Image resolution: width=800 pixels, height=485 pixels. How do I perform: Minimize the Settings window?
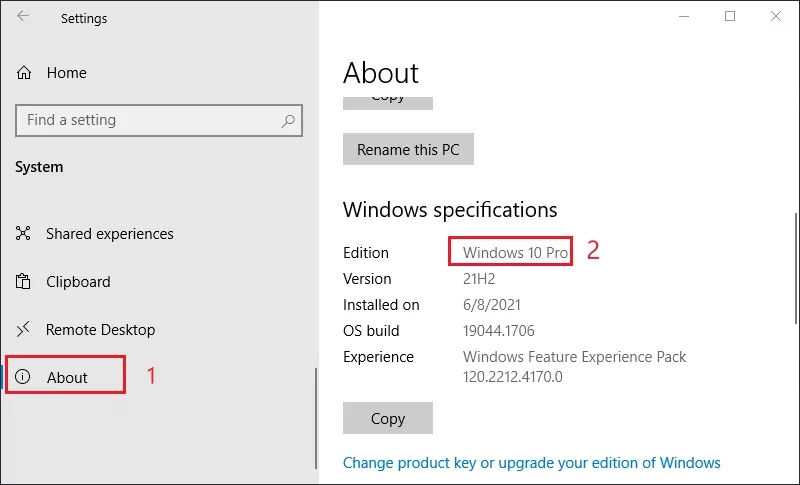coord(684,16)
